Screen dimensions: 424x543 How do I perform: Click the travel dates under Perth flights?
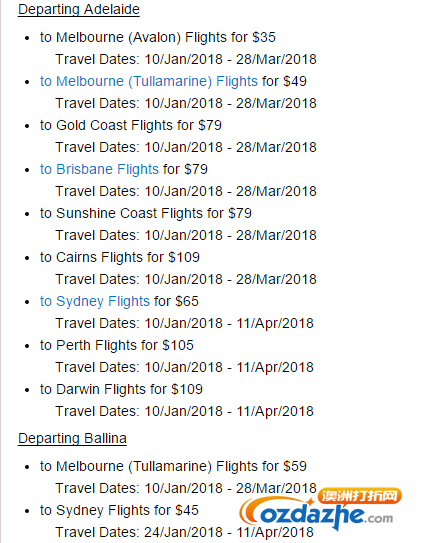pos(184,367)
